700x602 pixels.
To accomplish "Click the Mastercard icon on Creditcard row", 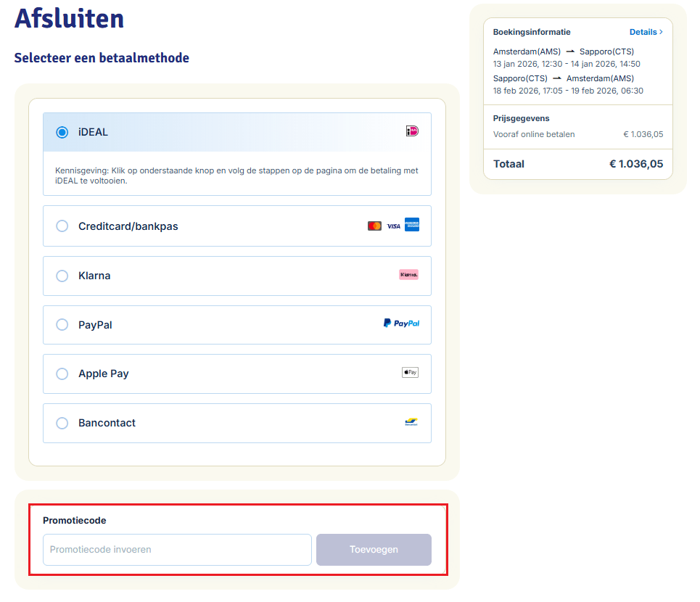I will tap(374, 225).
